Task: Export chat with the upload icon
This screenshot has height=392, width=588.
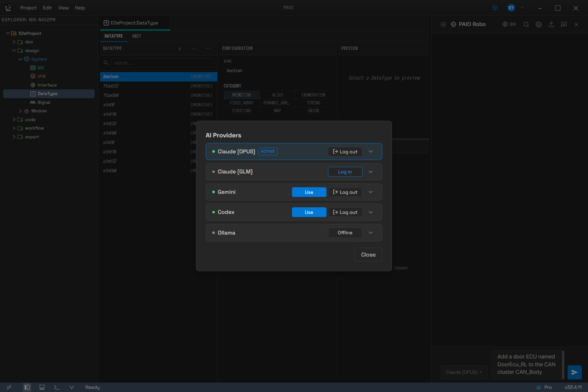Action: [551, 24]
